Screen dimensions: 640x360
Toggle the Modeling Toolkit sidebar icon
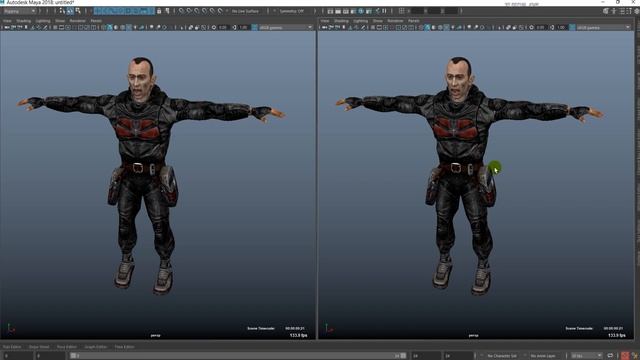(606, 11)
